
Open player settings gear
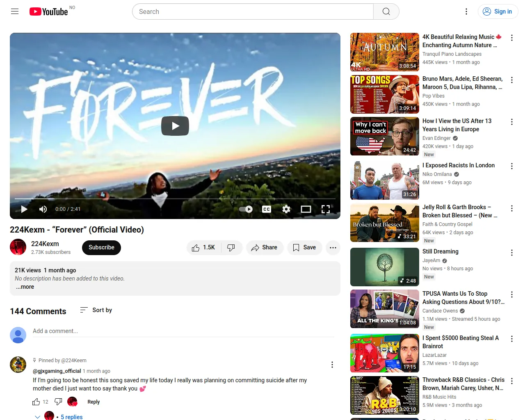tap(286, 209)
